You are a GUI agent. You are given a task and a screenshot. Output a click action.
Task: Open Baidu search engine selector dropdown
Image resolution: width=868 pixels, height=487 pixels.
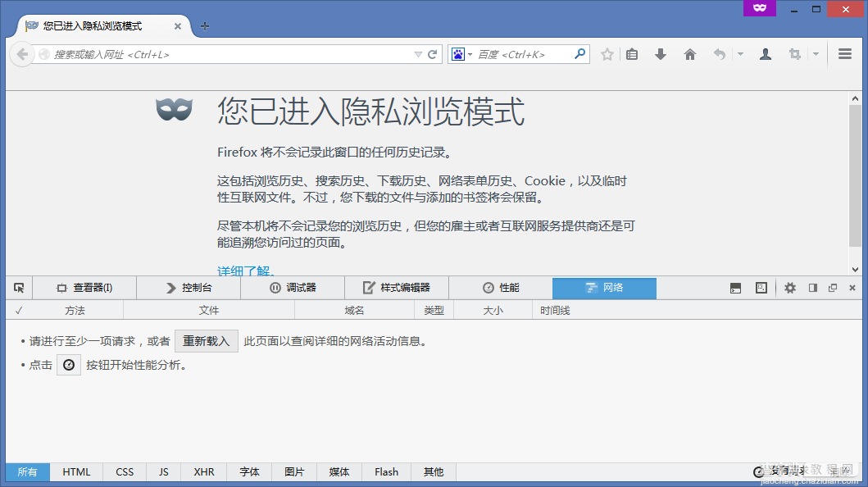(x=461, y=54)
